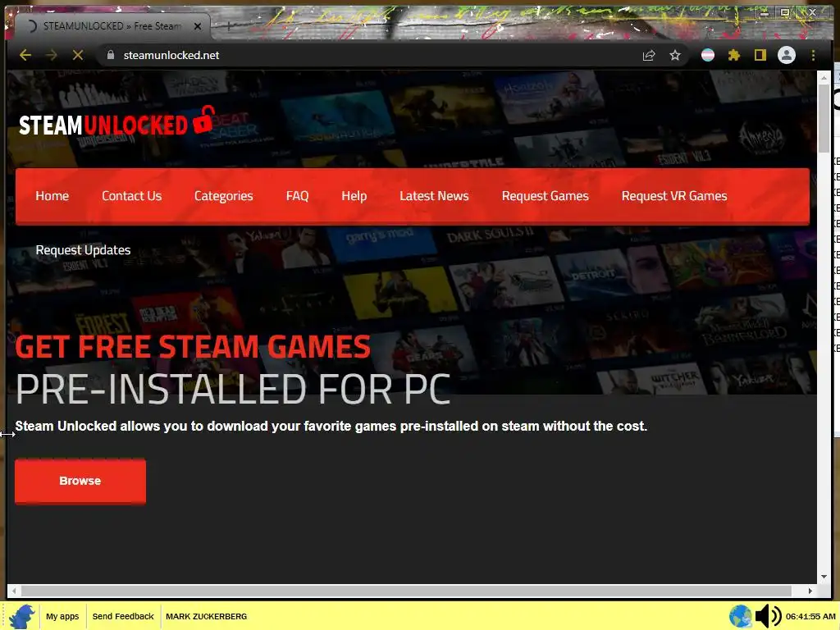Open the Request Updates link

[x=83, y=250]
